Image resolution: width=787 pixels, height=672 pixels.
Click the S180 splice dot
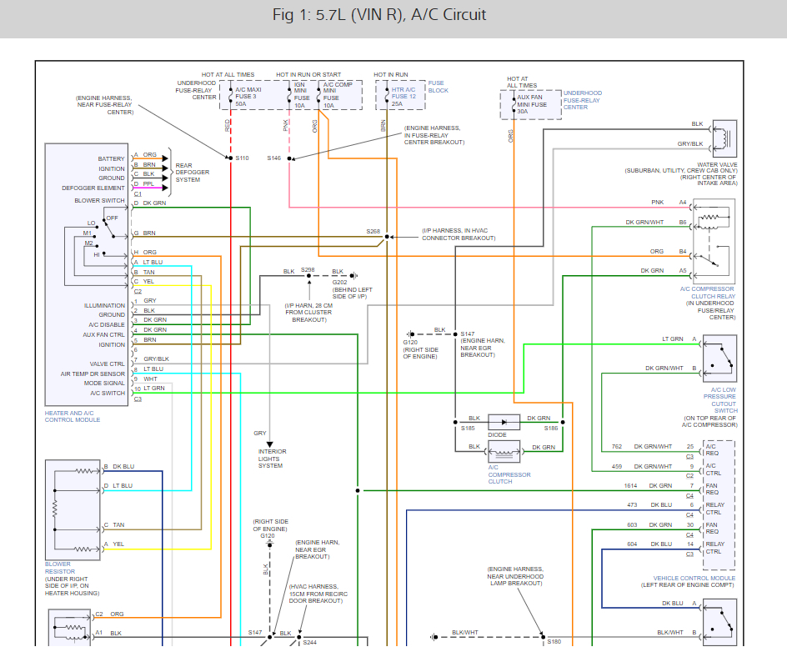(543, 637)
